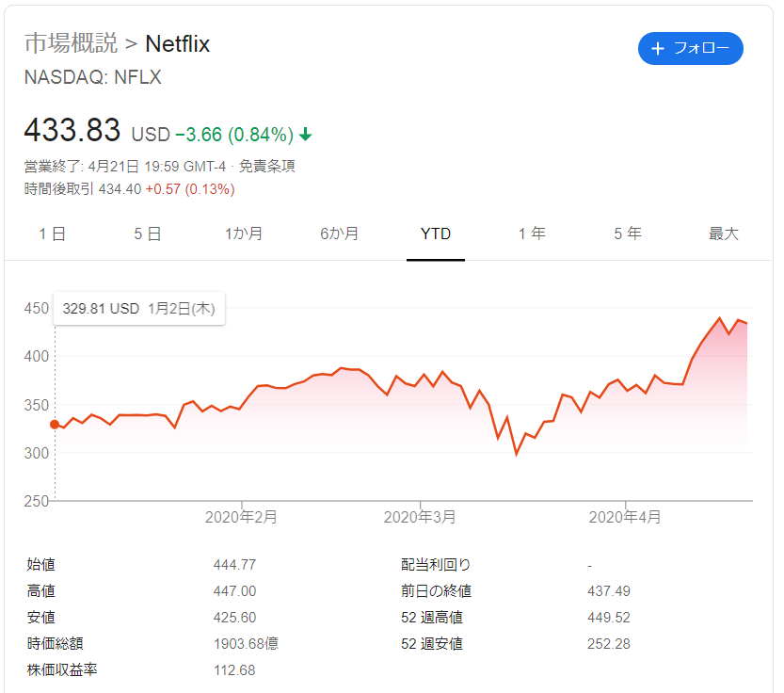Click the 300 y-axis label
The image size is (784, 693).
pyautogui.click(x=37, y=453)
